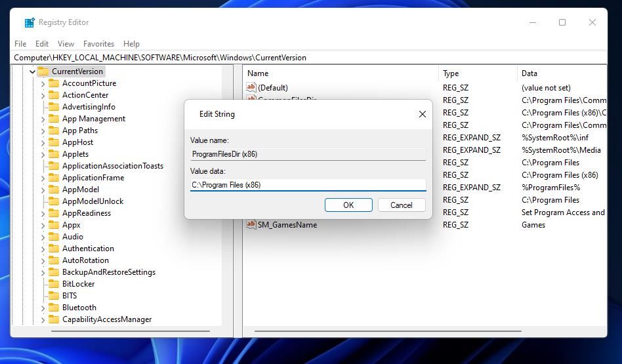
Task: Click the AppModelUnlock folder icon
Action: point(54,201)
